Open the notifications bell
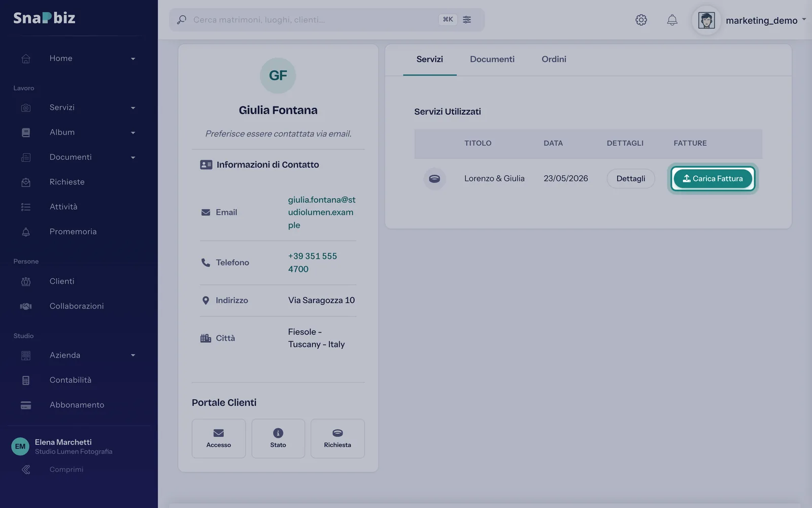The image size is (812, 508). click(x=672, y=20)
